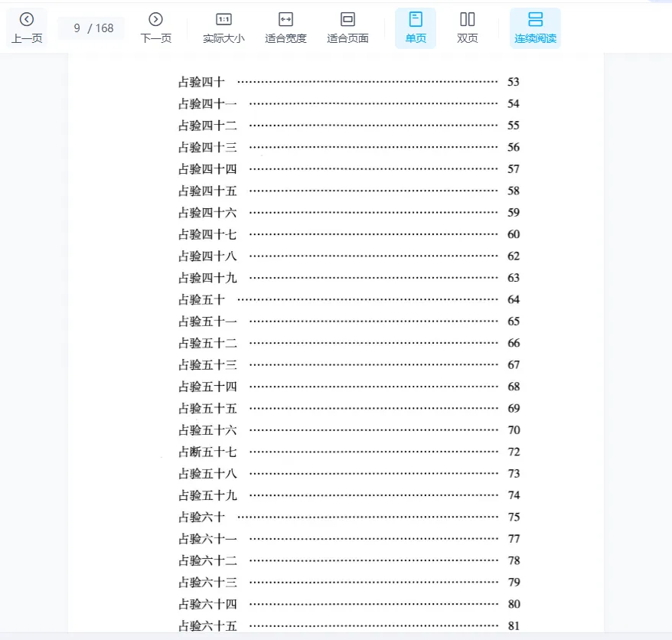Click total page count 168
This screenshot has height=640, width=672.
coord(104,28)
